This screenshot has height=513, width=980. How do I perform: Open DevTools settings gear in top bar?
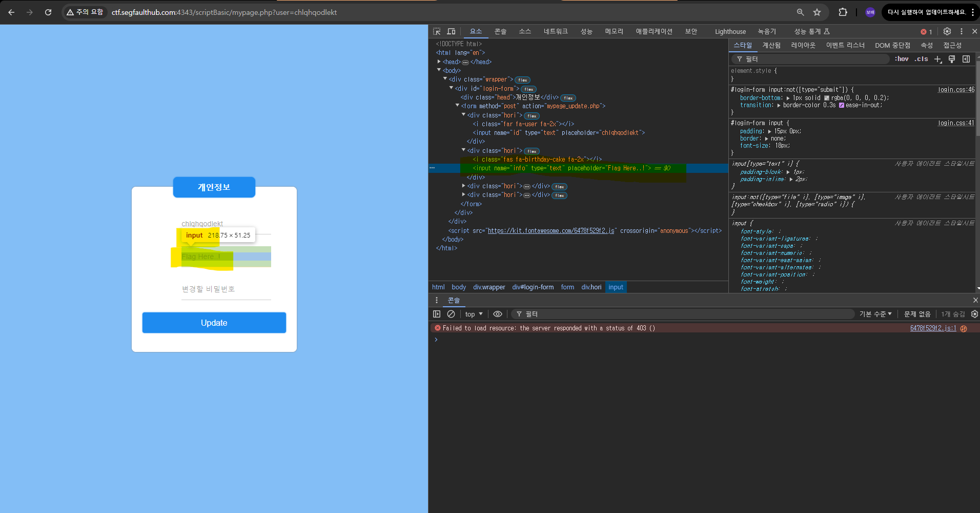pos(947,31)
